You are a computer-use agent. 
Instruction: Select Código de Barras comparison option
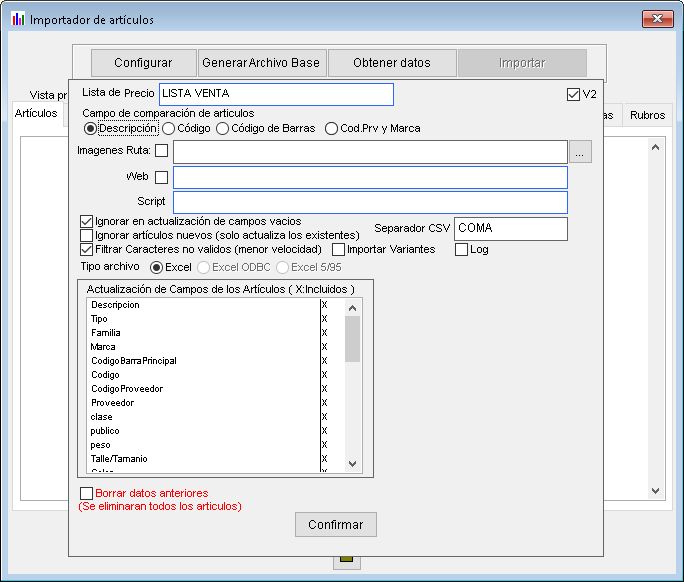(x=223, y=128)
